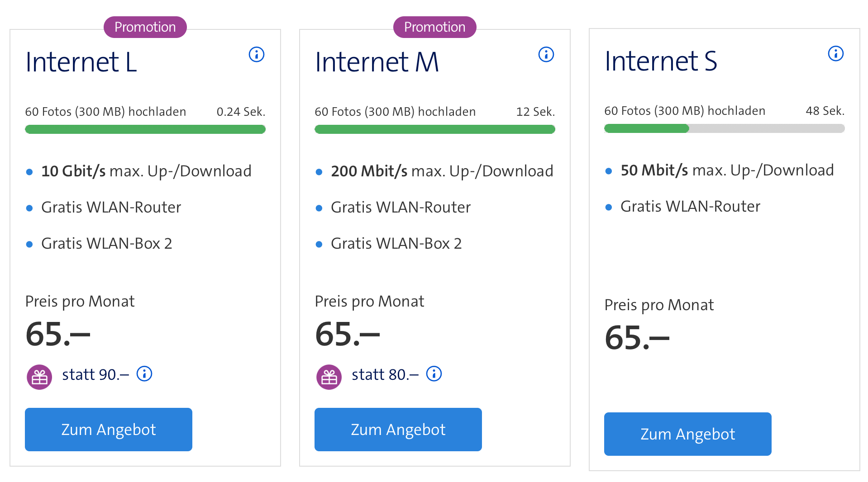Image resolution: width=868 pixels, height=482 pixels.
Task: Expand the Preis pro Monat section on Internet L
Action: pyautogui.click(x=80, y=301)
